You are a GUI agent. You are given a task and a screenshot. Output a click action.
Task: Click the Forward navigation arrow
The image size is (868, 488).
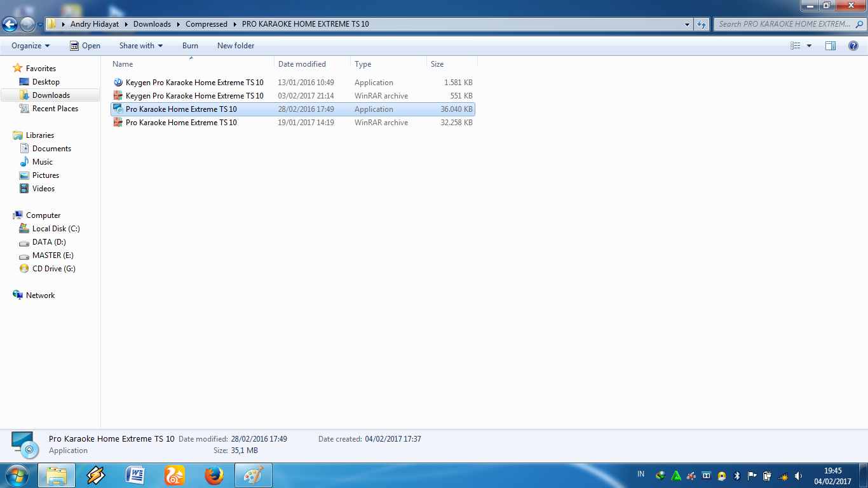point(27,24)
